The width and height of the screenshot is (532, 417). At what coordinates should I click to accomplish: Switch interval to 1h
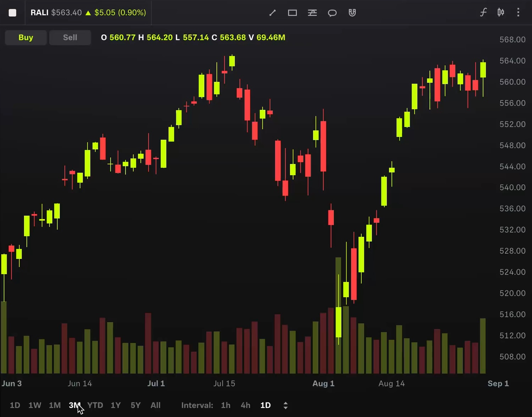click(226, 405)
